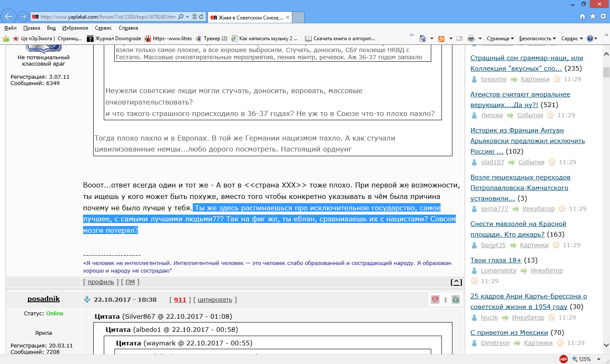Open the zoom level dropdown arrow
Screen dimensions: 610x364
click(599, 359)
